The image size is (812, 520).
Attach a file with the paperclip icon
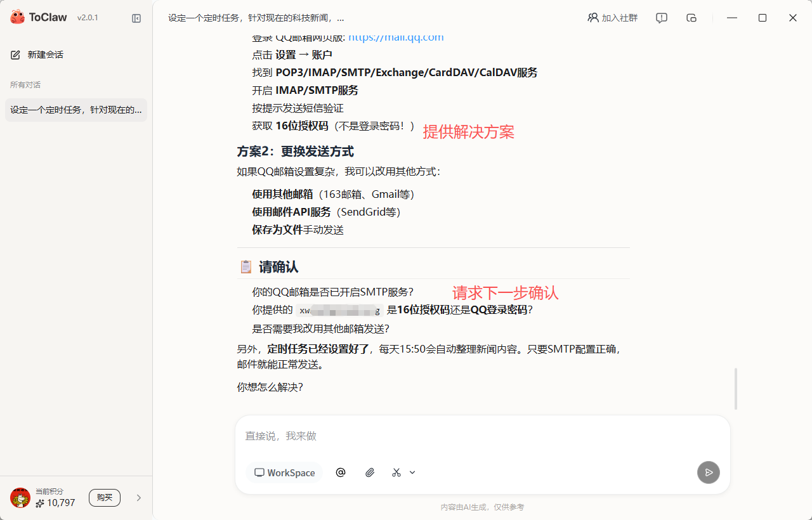(x=370, y=472)
